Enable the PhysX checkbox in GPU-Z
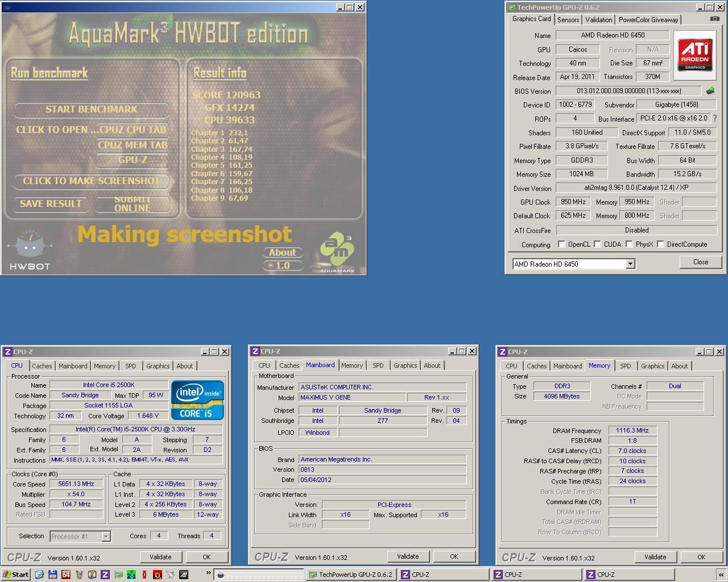The width and height of the screenshot is (728, 582). 629,244
